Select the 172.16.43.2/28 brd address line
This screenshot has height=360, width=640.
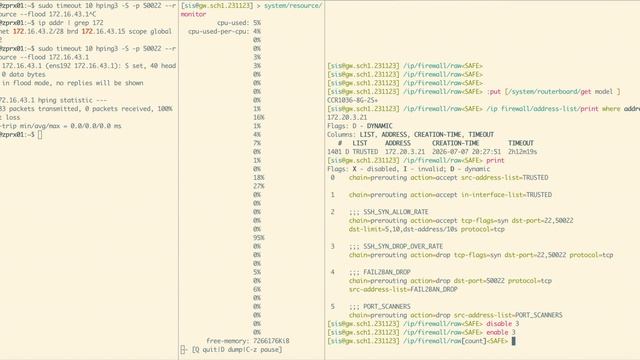pos(86,31)
